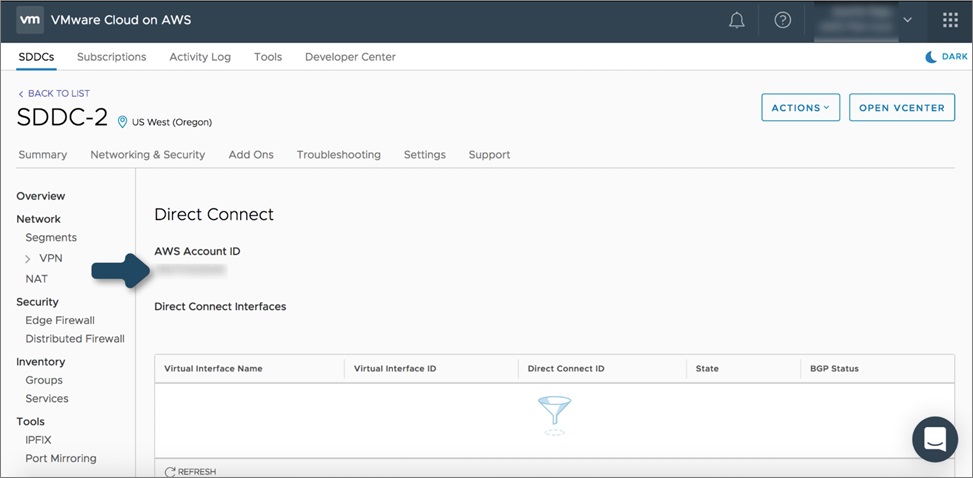Click the dark mode moon icon
973x478 pixels.
(931, 56)
